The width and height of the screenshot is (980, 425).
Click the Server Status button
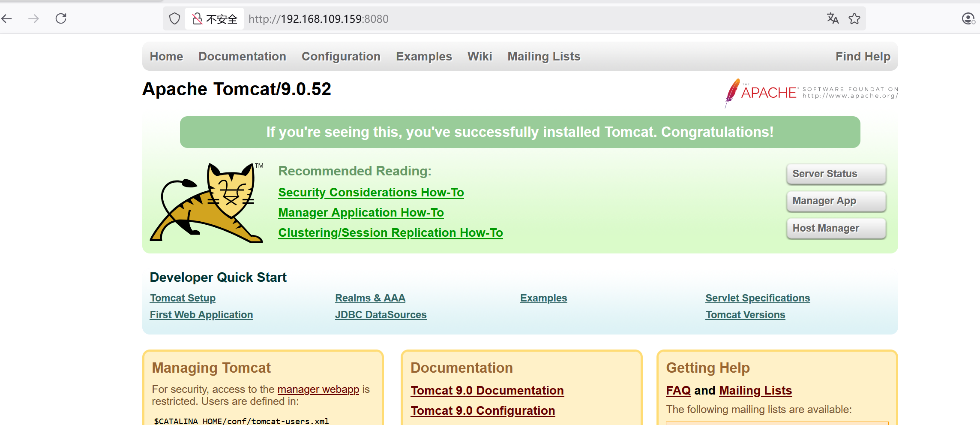[836, 174]
